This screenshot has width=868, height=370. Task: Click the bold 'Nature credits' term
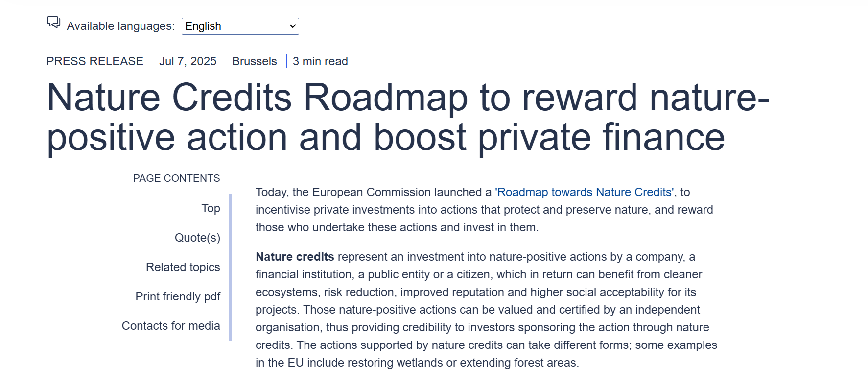(x=295, y=257)
